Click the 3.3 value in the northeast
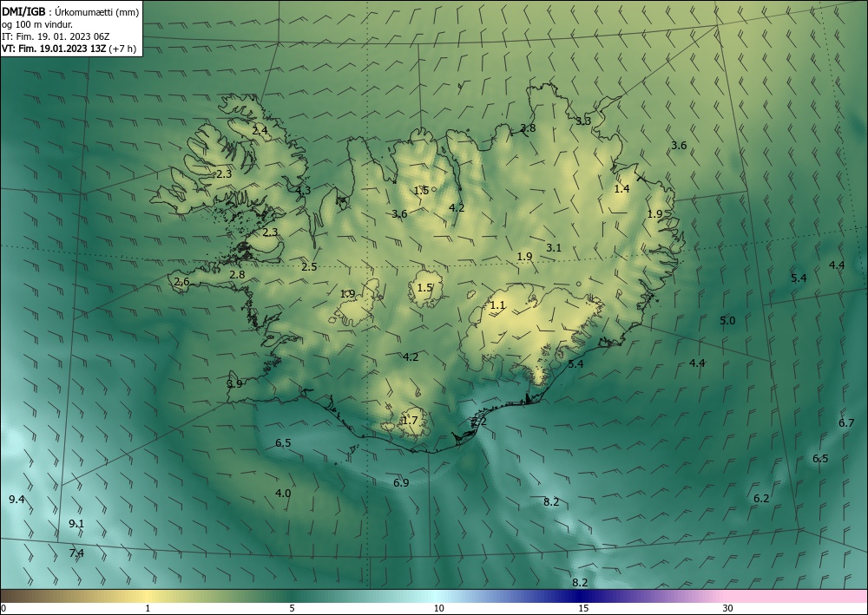 coord(583,121)
